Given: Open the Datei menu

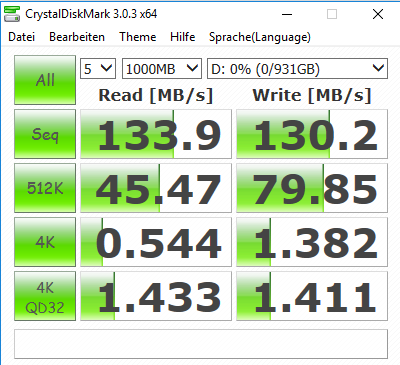Looking at the screenshot, I should pos(22,37).
